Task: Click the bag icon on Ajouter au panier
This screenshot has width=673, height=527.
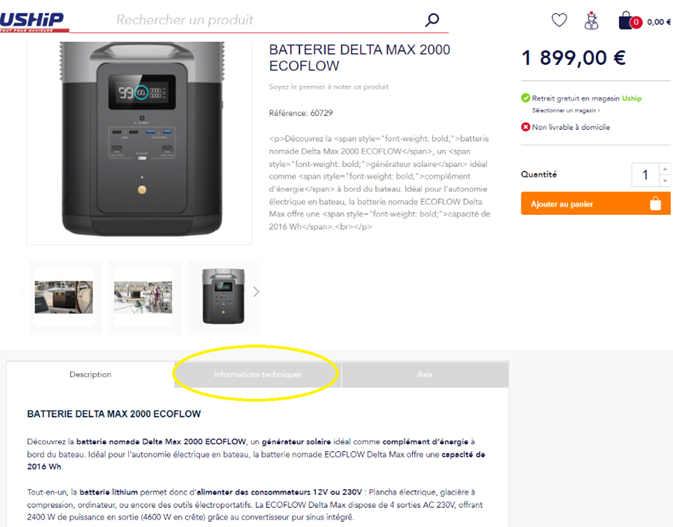Action: [655, 203]
